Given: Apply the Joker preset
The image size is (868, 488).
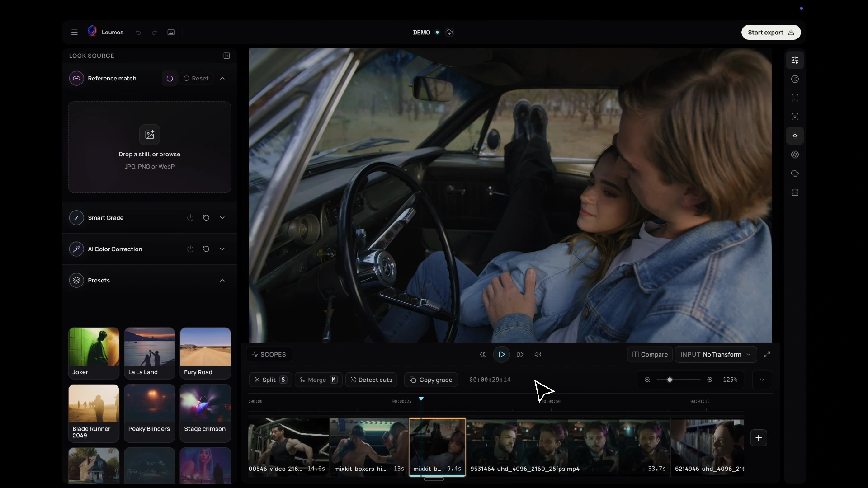Looking at the screenshot, I should (x=94, y=353).
